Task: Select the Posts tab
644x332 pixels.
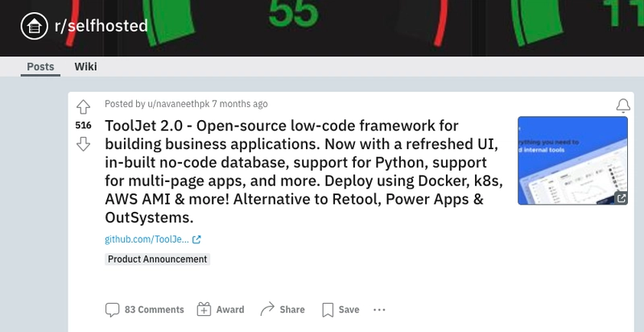Action: coord(41,67)
